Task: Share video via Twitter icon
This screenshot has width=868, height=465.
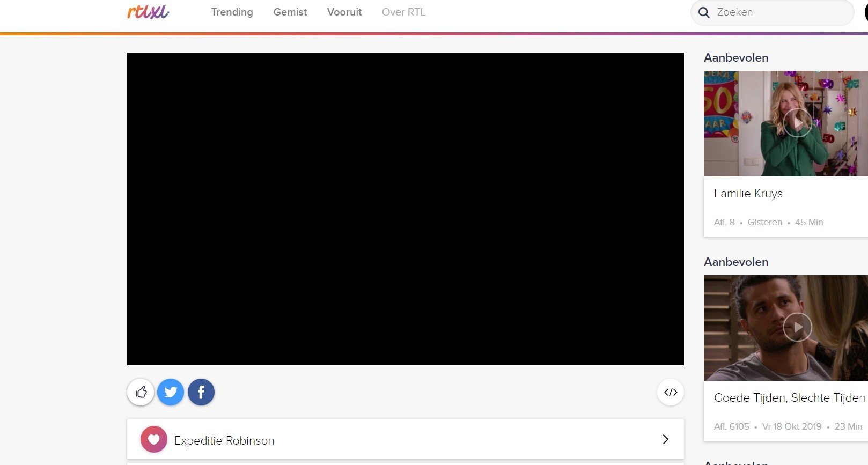Action: click(171, 392)
